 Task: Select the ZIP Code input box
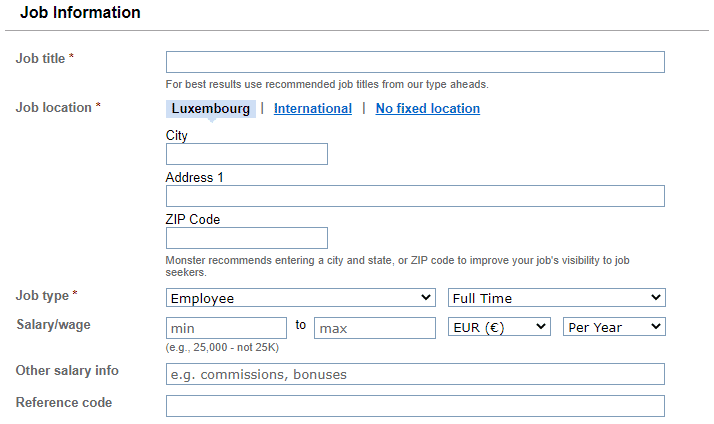coord(247,238)
